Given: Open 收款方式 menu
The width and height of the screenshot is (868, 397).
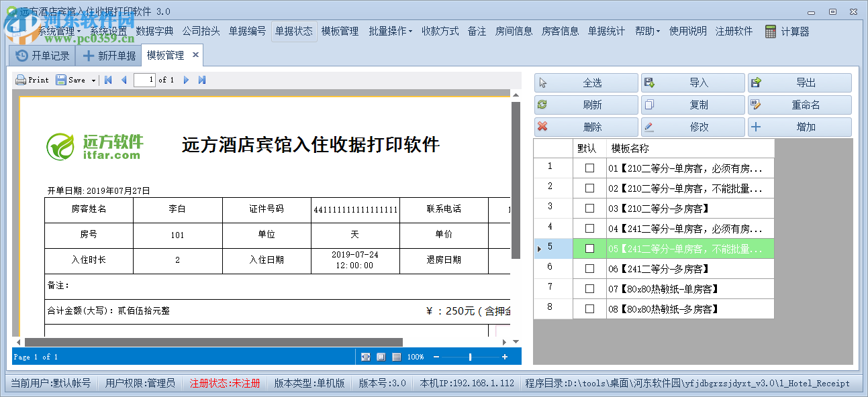Looking at the screenshot, I should click(440, 31).
